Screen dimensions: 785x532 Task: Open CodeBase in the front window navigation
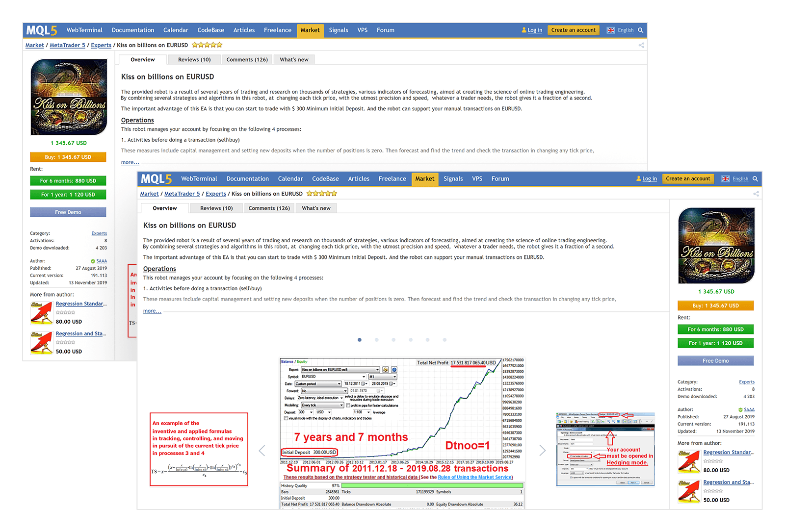coord(325,179)
